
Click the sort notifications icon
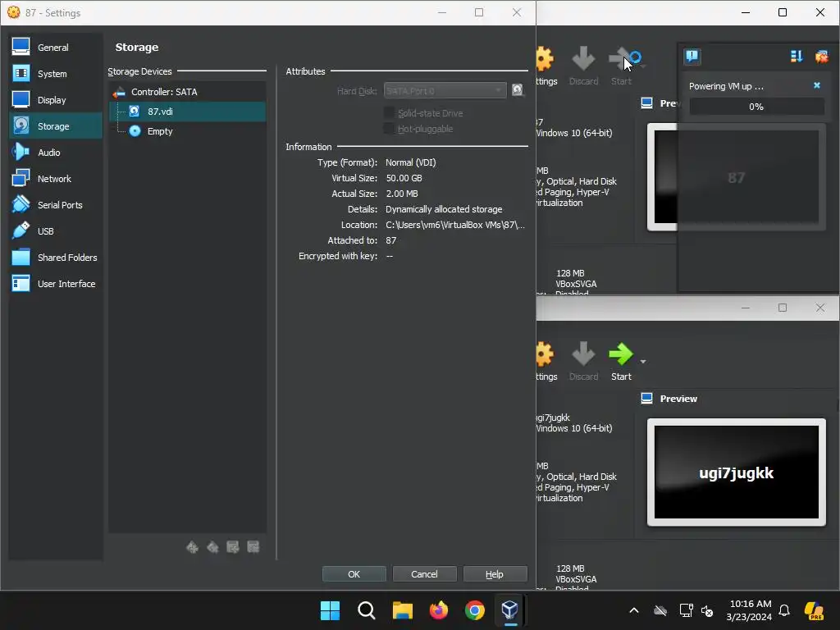click(x=796, y=57)
